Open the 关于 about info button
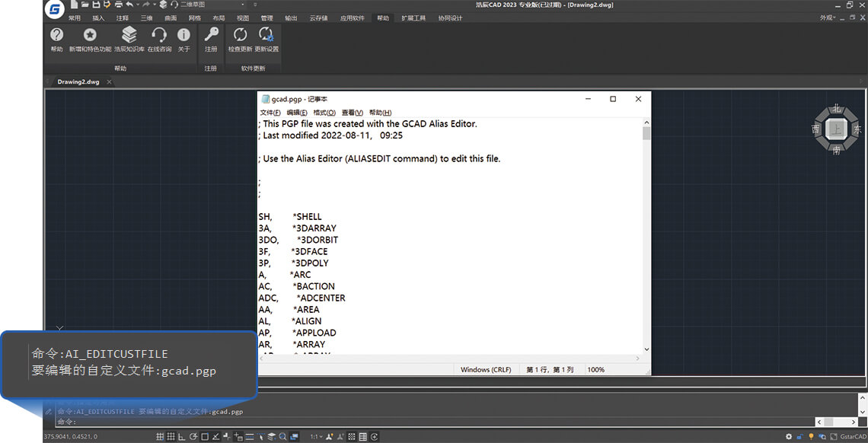Image resolution: width=868 pixels, height=443 pixels. click(183, 40)
